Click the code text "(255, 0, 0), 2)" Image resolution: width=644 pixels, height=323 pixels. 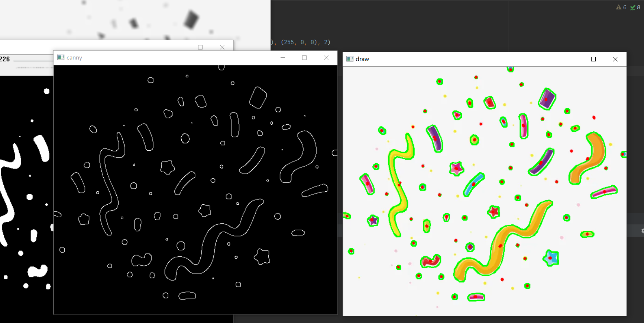[x=305, y=42]
